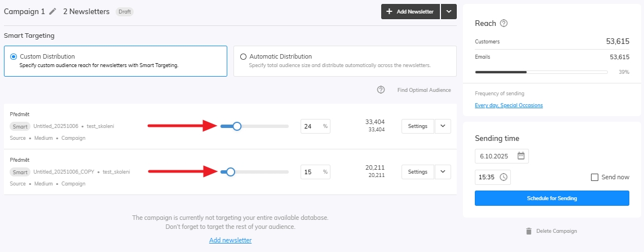Select the Automatic Distribution radio option

[243, 56]
